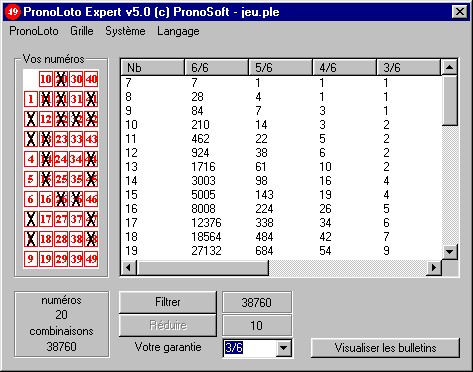Open the Système menu
Image resolution: width=473 pixels, height=372 pixels.
(x=125, y=31)
